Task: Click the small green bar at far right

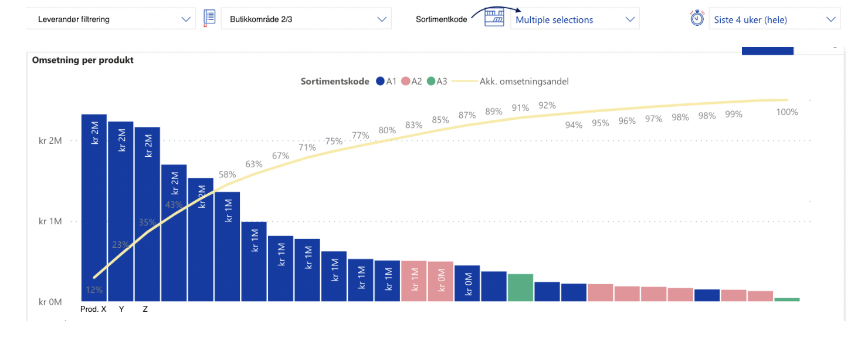Action: [x=787, y=299]
